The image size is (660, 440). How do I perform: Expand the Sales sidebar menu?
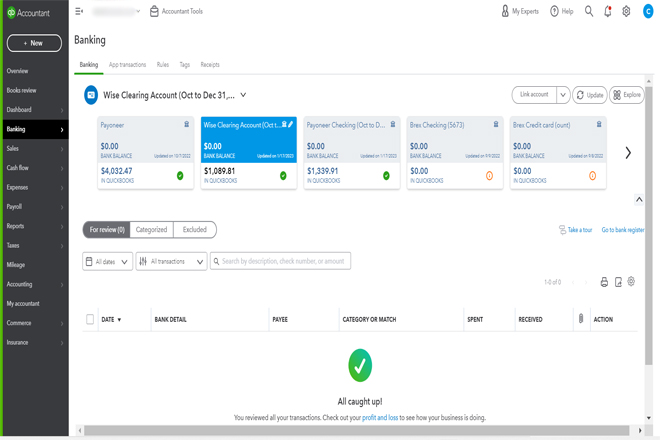pyautogui.click(x=35, y=149)
